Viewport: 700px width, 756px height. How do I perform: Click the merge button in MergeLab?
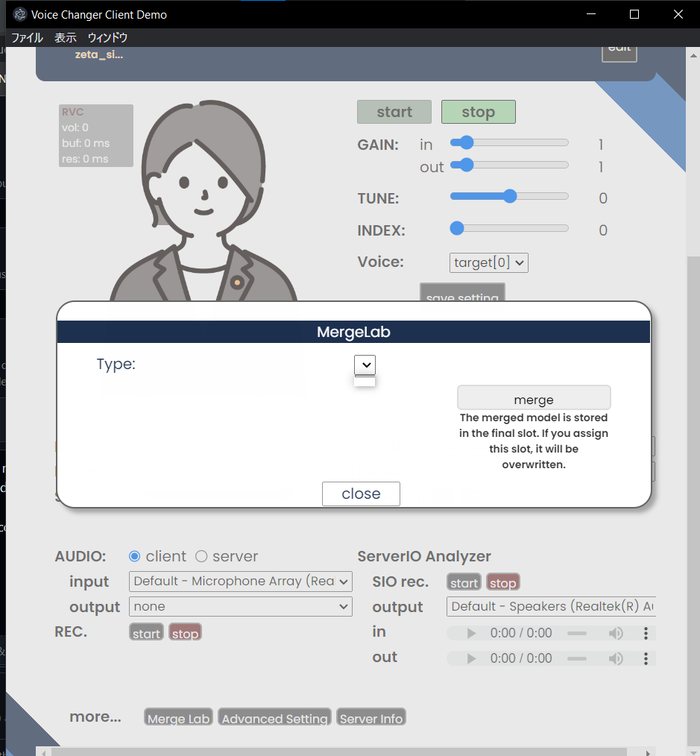534,397
